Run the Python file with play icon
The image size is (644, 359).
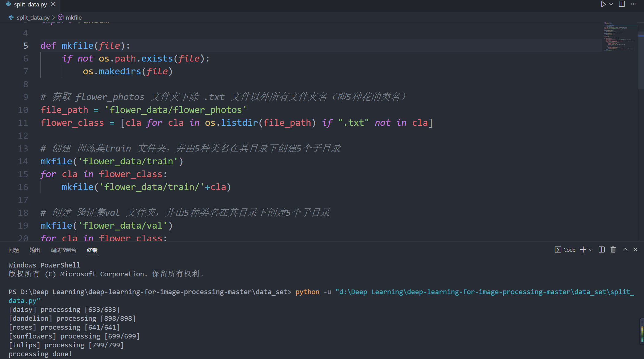click(x=603, y=4)
